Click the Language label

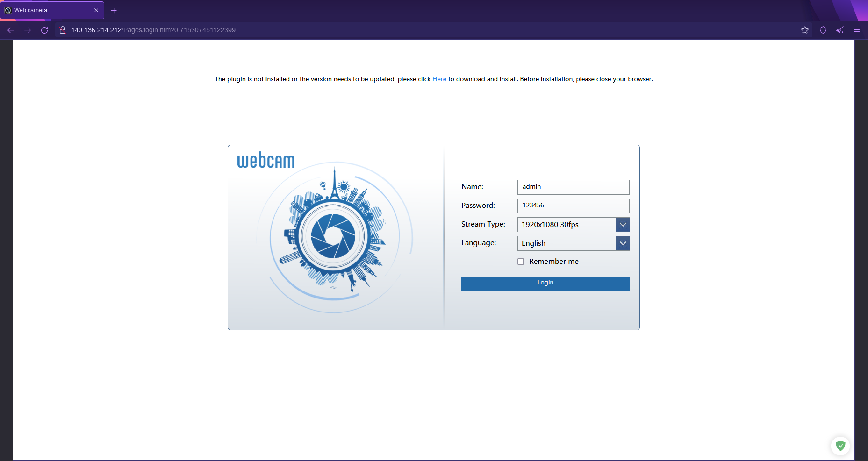point(479,243)
